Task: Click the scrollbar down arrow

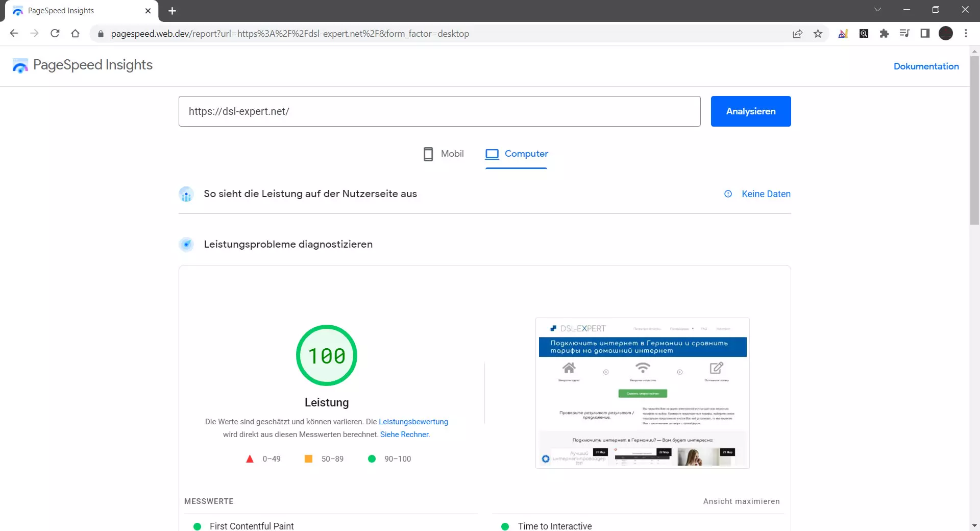Action: [x=974, y=525]
